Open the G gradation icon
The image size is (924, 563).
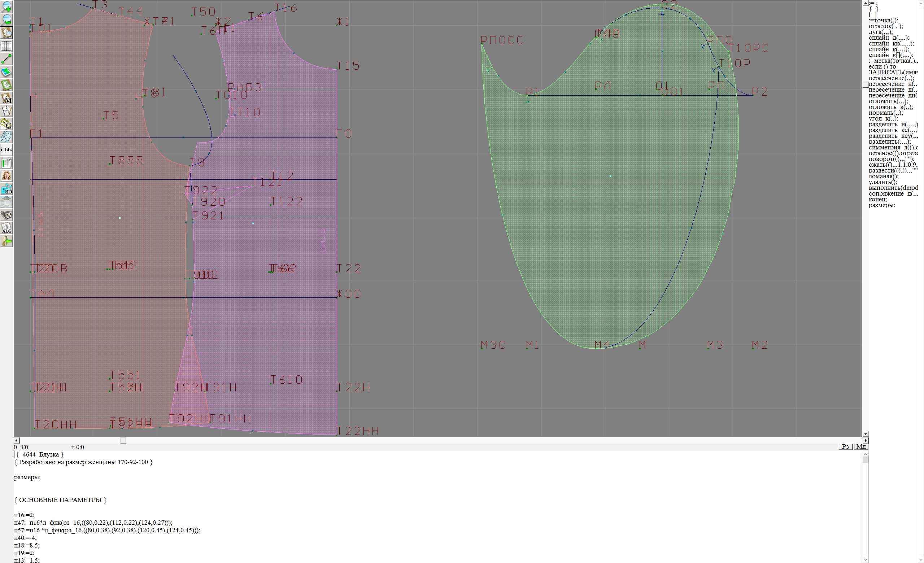coord(7,124)
